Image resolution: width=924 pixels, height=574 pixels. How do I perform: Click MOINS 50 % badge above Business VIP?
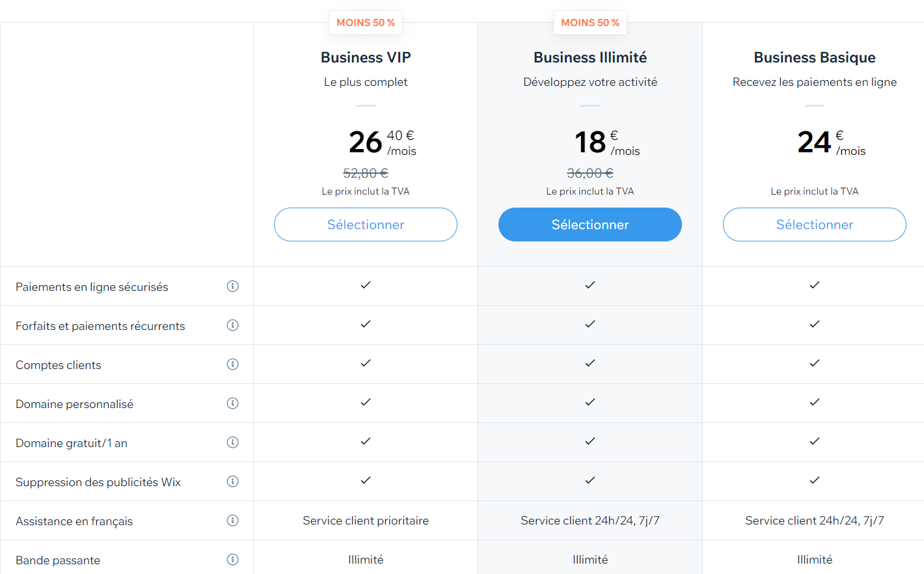[366, 23]
